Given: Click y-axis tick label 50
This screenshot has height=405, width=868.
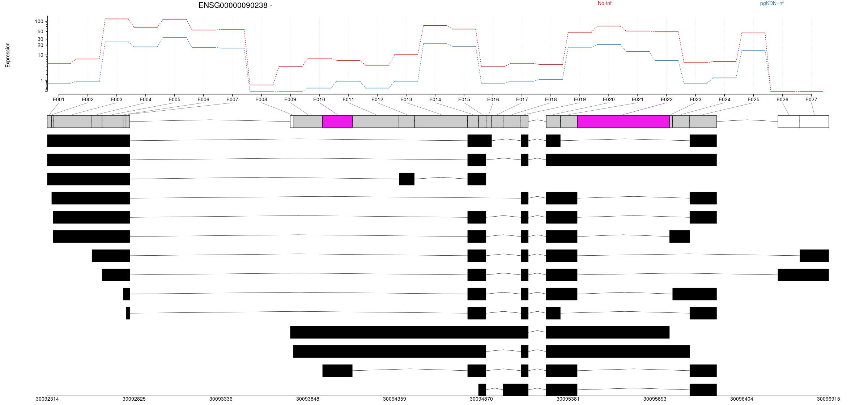Looking at the screenshot, I should coord(41,32).
